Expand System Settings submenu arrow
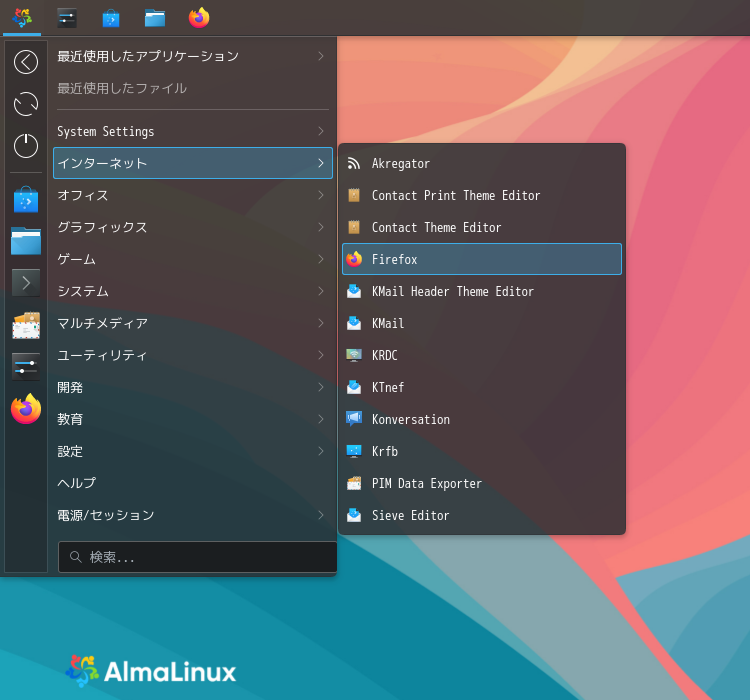 pos(321,131)
